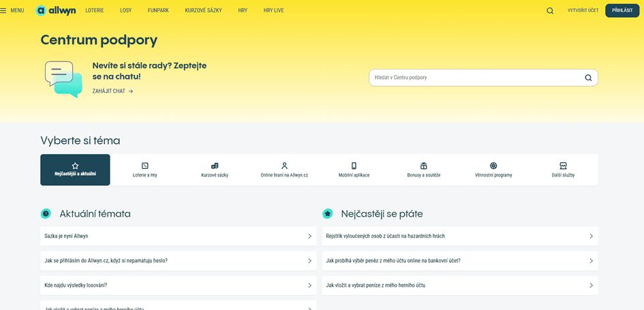This screenshot has width=644, height=310.
Task: Expand chevron for 'Jak vložit a vybrat peníze z mého herního účtu'
Action: pyautogui.click(x=591, y=285)
